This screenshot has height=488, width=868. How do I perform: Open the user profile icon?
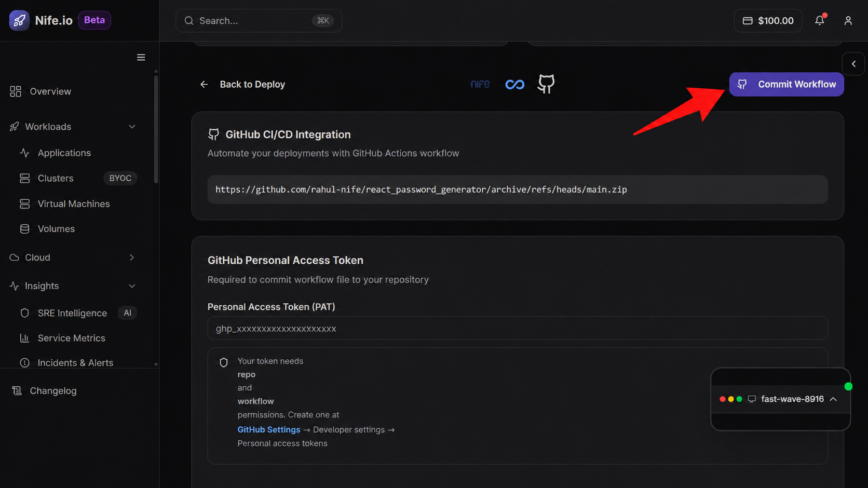pos(848,20)
